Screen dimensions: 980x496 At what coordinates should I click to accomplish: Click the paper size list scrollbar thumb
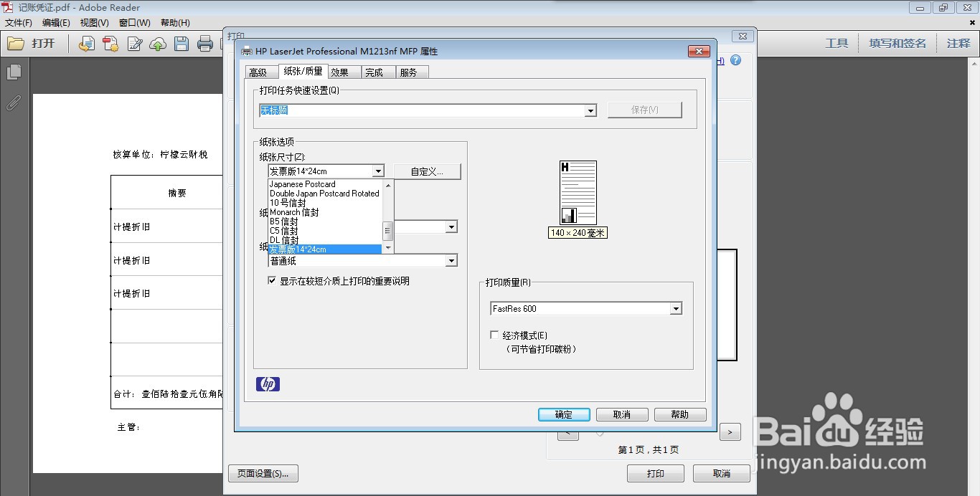[x=388, y=230]
